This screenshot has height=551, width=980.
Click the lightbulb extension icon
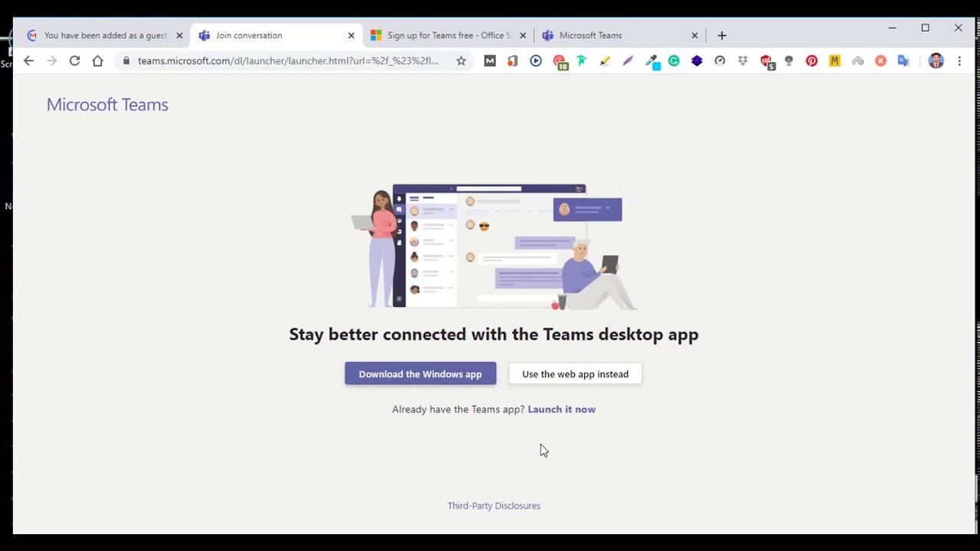click(x=789, y=60)
